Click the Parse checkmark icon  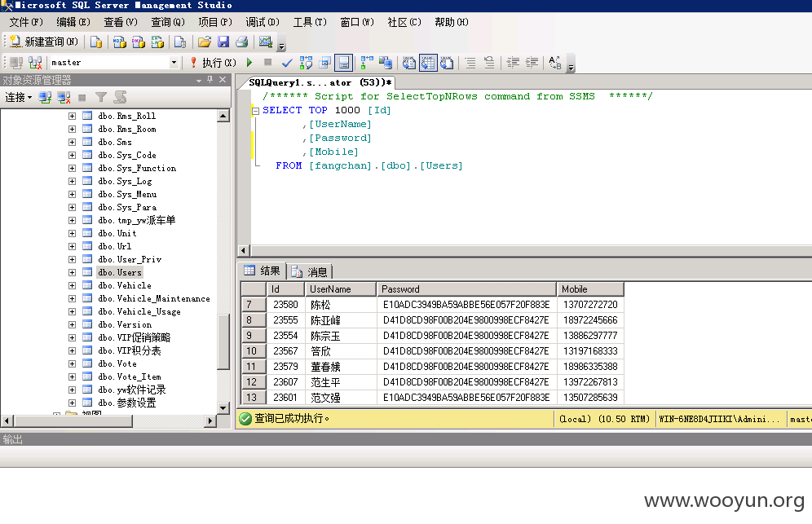(x=287, y=63)
